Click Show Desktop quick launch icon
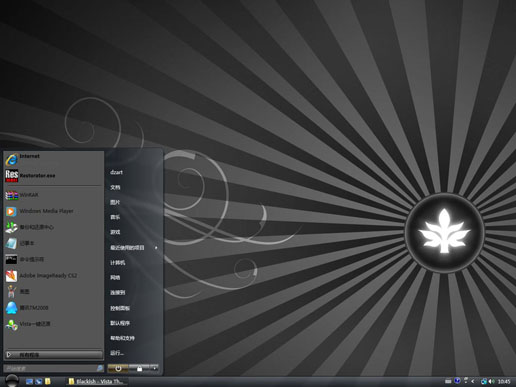516x387 pixels. tap(29, 381)
